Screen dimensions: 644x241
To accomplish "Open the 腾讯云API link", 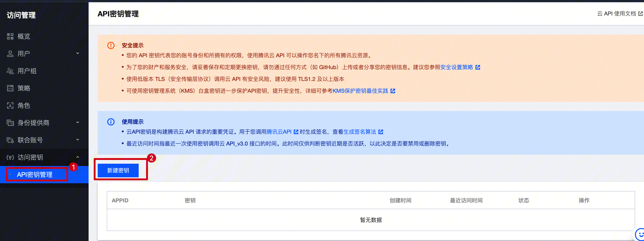I will (279, 132).
